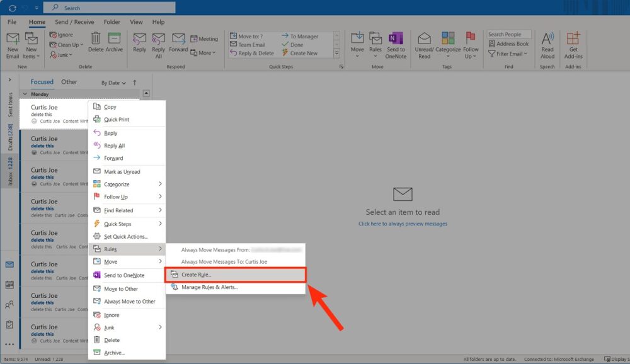
Task: Click in the Search People field
Action: tap(509, 34)
